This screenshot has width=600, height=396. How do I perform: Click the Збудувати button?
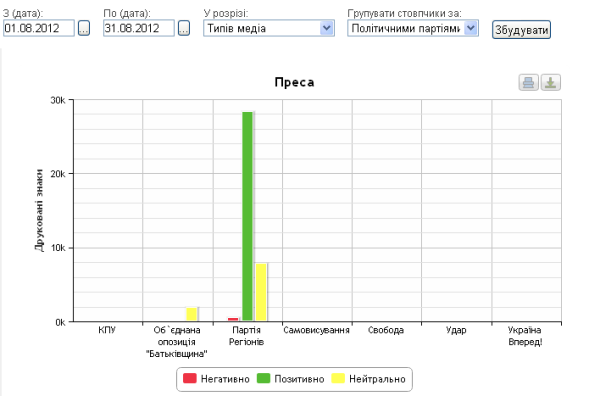click(x=521, y=30)
